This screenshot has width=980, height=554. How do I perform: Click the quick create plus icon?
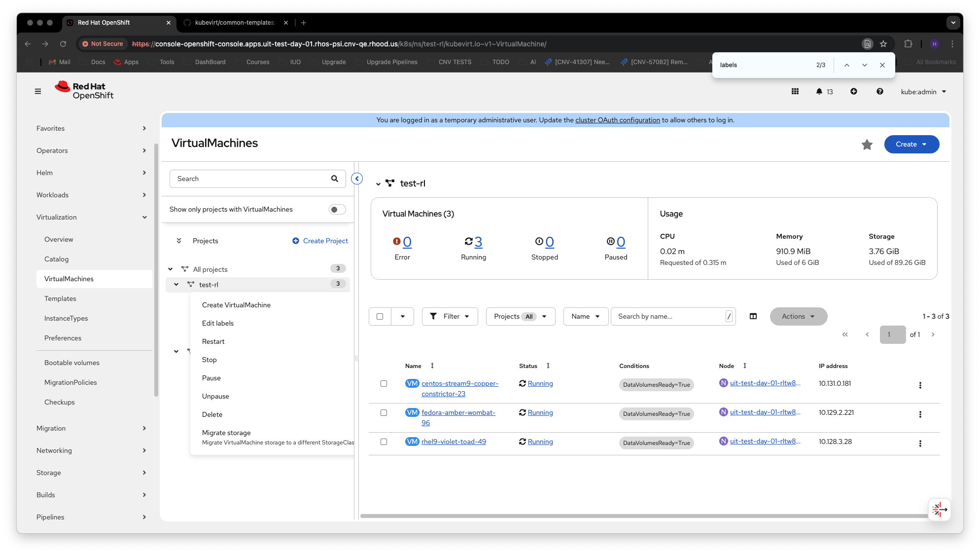(x=854, y=91)
